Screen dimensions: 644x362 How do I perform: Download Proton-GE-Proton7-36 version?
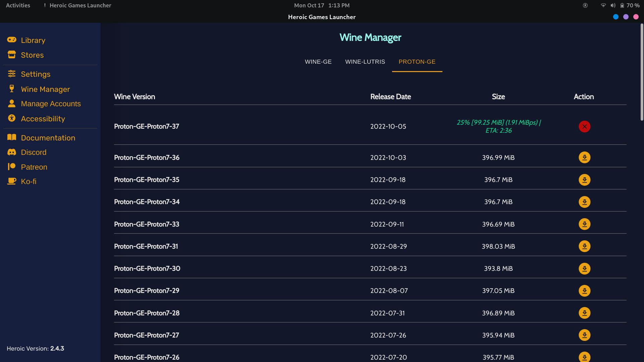[x=584, y=158]
